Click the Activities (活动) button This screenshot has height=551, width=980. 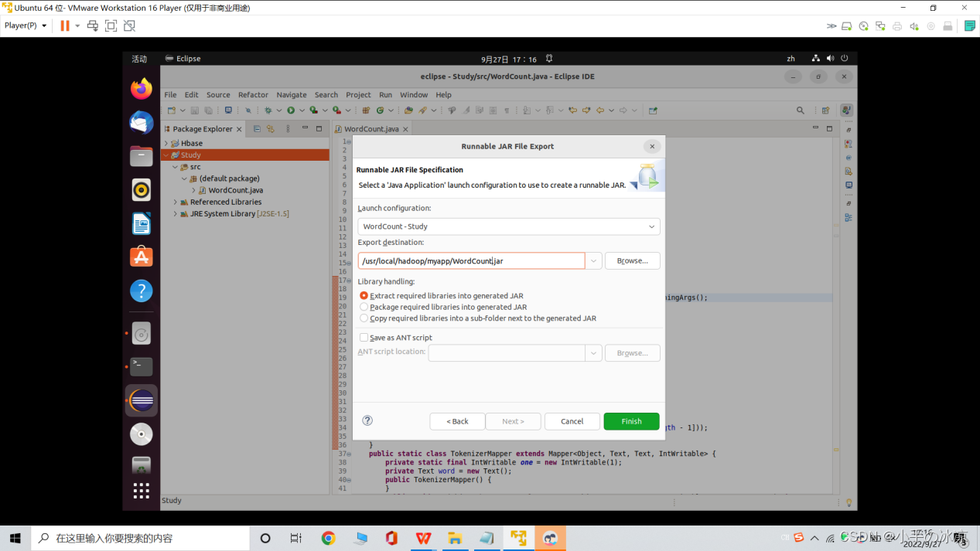point(139,59)
